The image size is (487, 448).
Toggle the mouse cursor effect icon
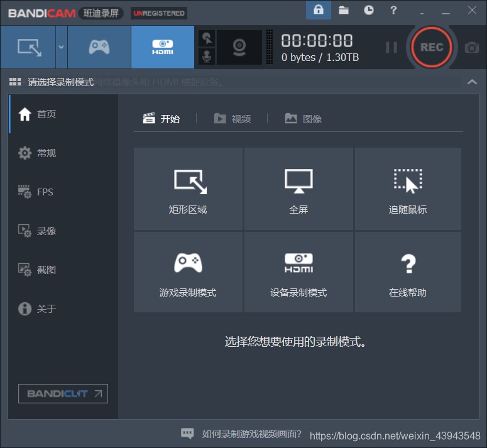point(207,38)
